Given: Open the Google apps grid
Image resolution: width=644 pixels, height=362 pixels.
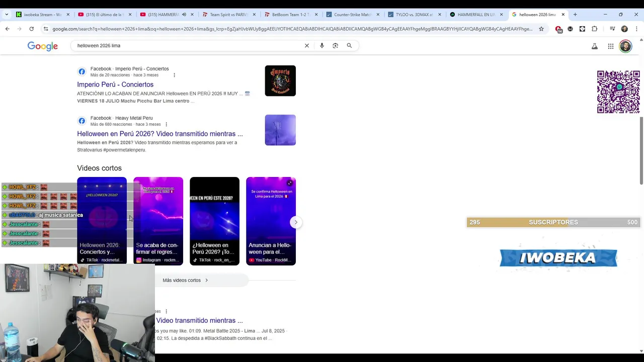Looking at the screenshot, I should coord(611,46).
